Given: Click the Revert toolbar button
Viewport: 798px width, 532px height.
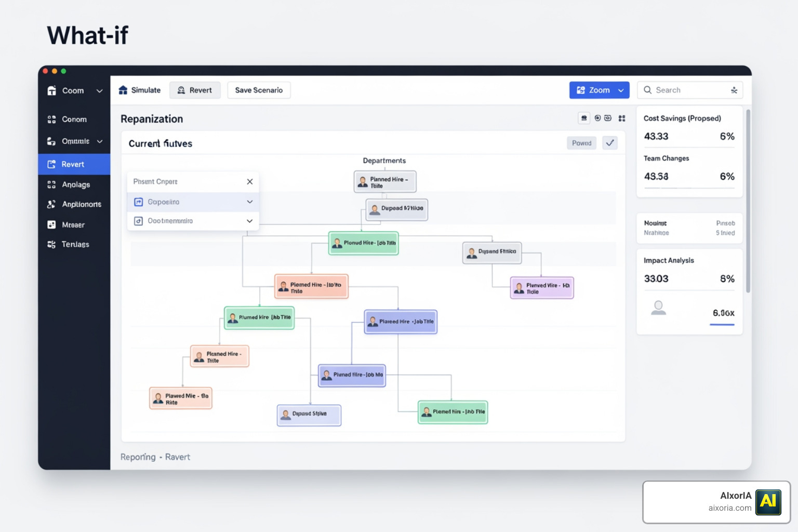Looking at the screenshot, I should pos(195,90).
